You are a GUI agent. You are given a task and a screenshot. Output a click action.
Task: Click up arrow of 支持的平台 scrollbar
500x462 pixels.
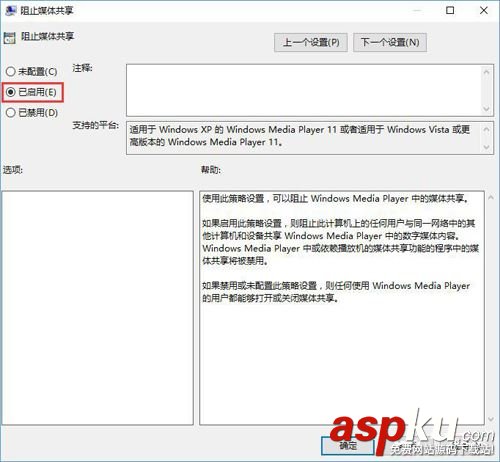(x=487, y=129)
